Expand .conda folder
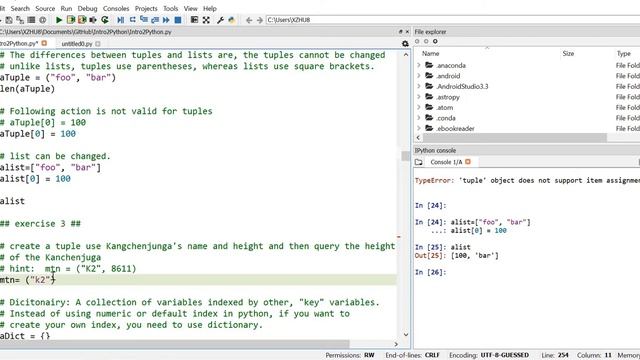The height and width of the screenshot is (360, 640). click(x=418, y=118)
